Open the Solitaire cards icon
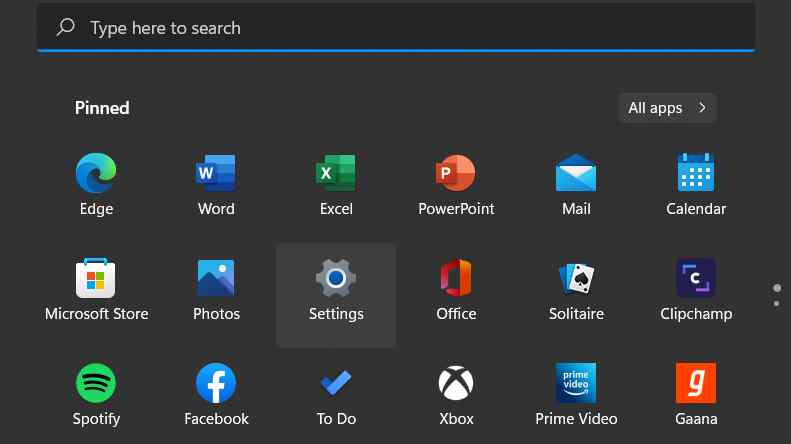 [x=576, y=278]
